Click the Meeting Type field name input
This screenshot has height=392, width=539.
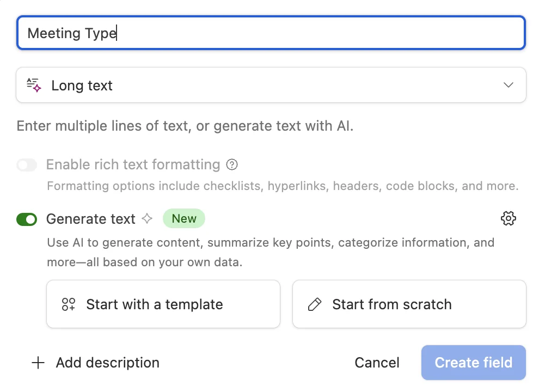(271, 33)
